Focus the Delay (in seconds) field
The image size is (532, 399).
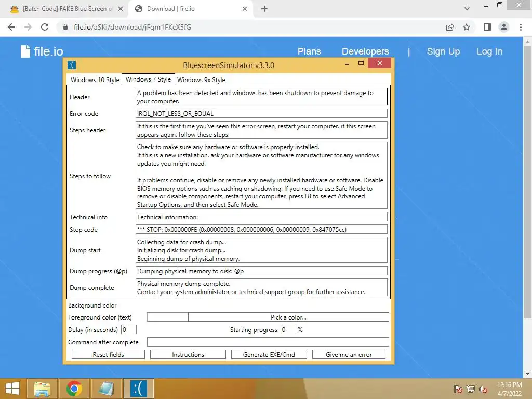[x=129, y=329]
